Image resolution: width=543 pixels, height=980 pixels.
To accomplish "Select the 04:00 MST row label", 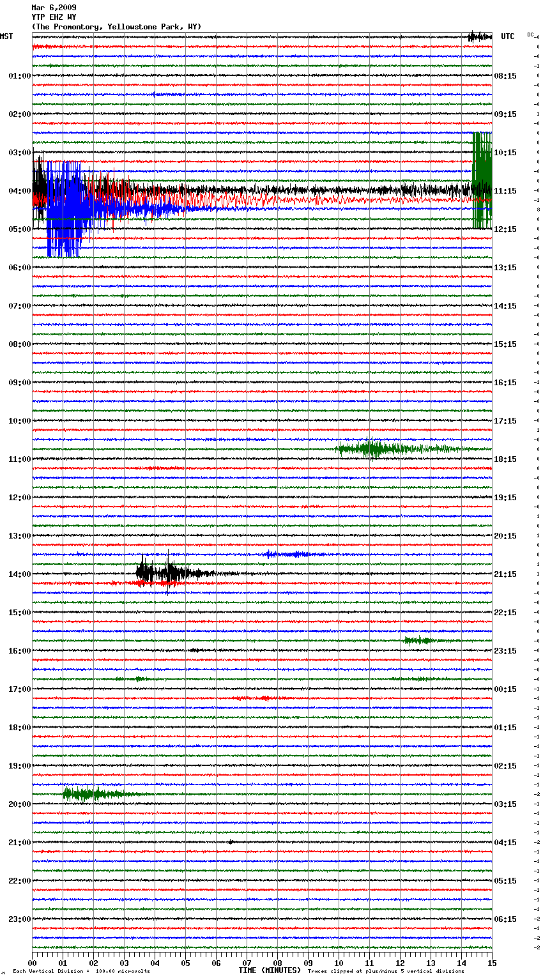I will click(x=19, y=191).
